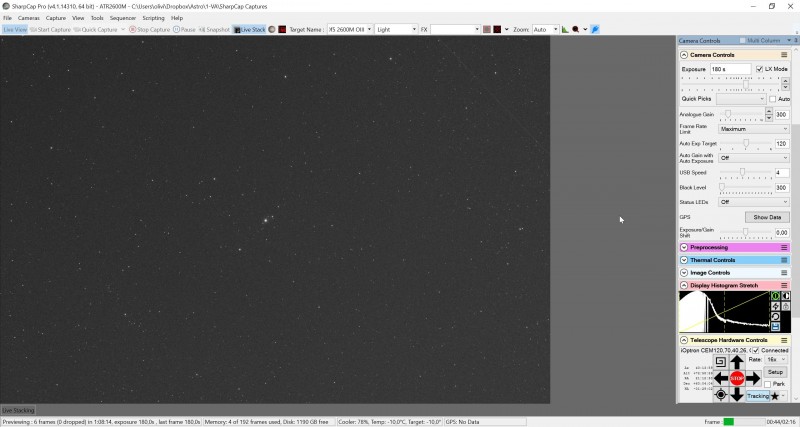This screenshot has width=800, height=427.
Task: Open the telescope Rate 16x dropdown
Action: click(x=776, y=360)
